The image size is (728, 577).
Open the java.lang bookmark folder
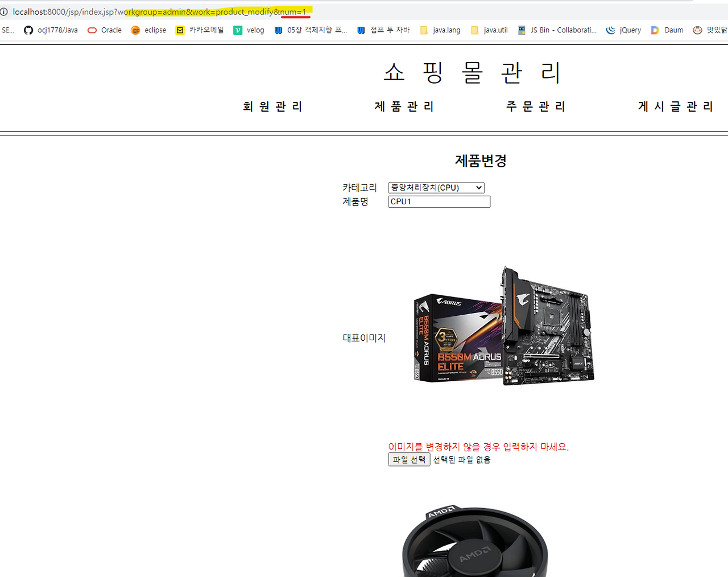(440, 30)
